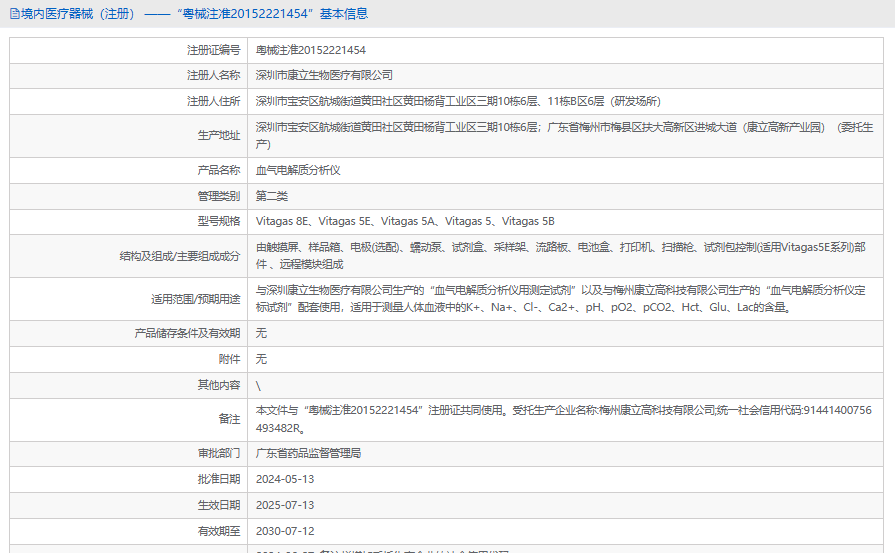The width and height of the screenshot is (895, 553).
Task: Select the effective date 2025-07-13
Action: point(285,505)
